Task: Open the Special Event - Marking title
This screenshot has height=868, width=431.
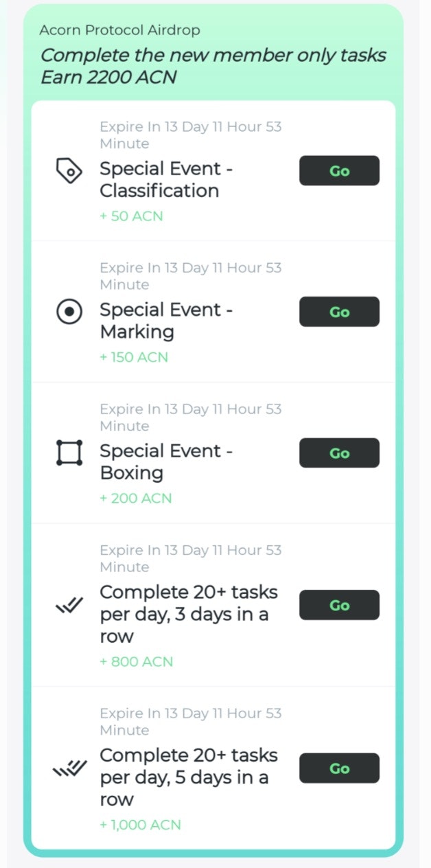Action: (166, 321)
